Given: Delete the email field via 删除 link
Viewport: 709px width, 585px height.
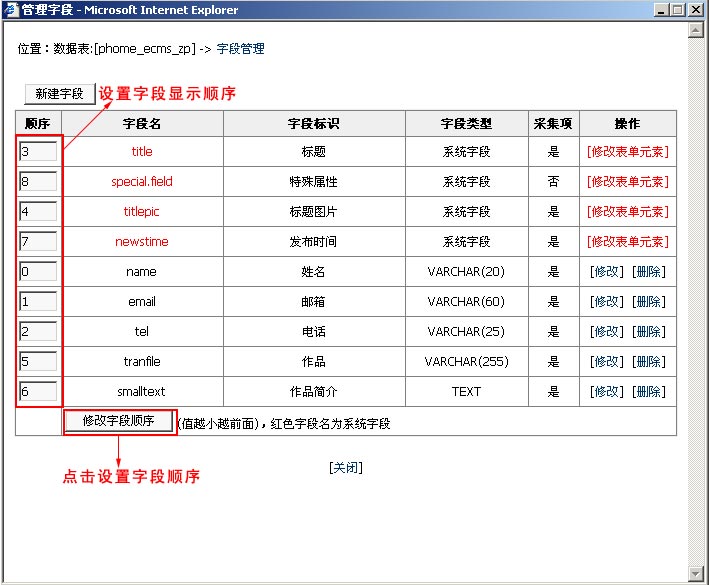Looking at the screenshot, I should click(648, 302).
